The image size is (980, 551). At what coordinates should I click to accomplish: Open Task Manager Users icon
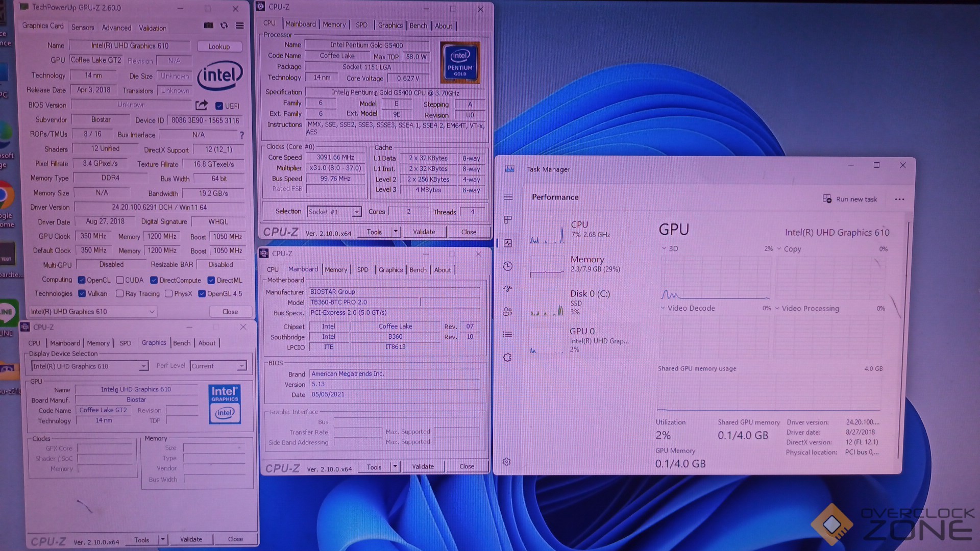point(507,312)
